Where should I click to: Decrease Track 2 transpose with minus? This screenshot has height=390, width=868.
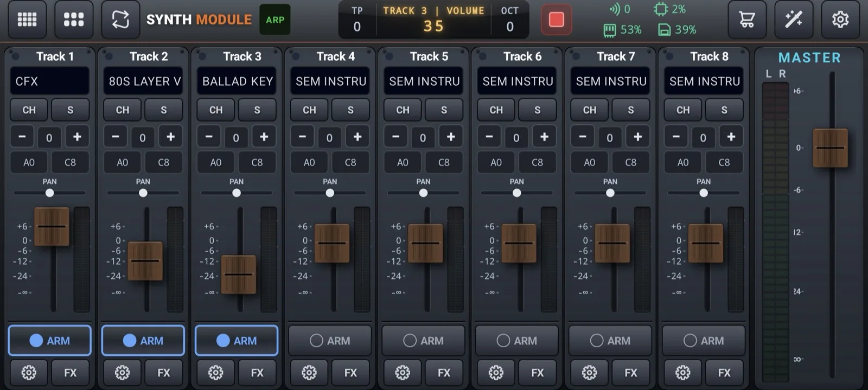116,137
